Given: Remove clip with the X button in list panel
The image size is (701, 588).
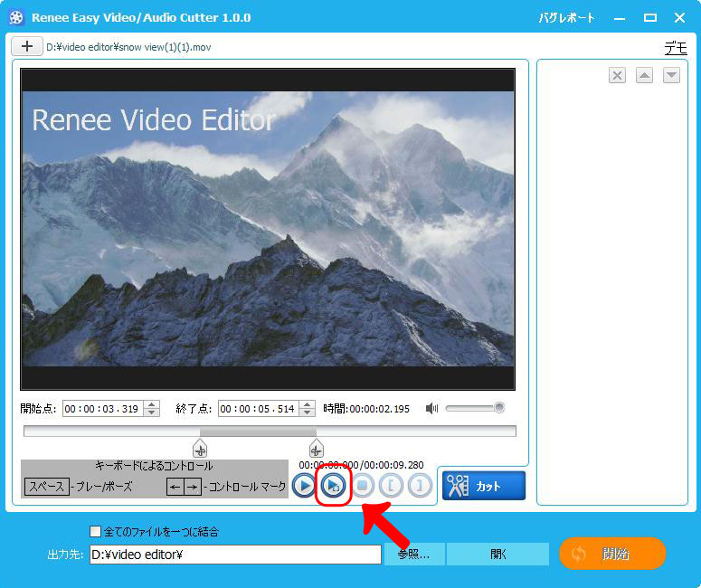Looking at the screenshot, I should coord(617,75).
